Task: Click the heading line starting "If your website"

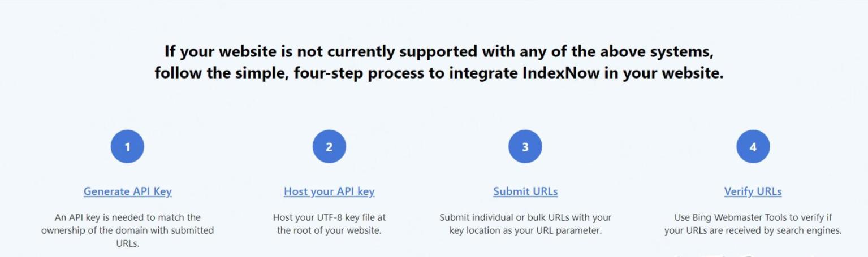Action: 439,51
